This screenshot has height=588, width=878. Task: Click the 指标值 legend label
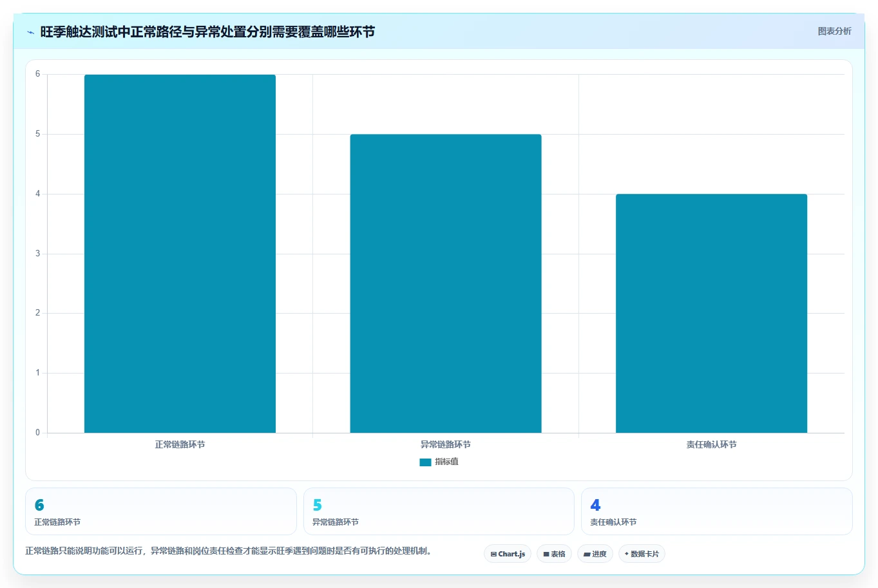[x=446, y=462]
